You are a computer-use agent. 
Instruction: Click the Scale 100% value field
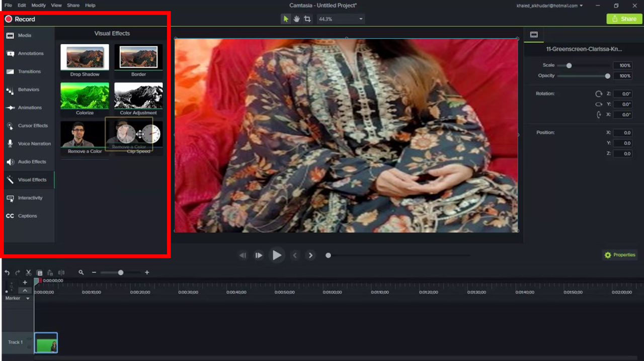(x=623, y=65)
